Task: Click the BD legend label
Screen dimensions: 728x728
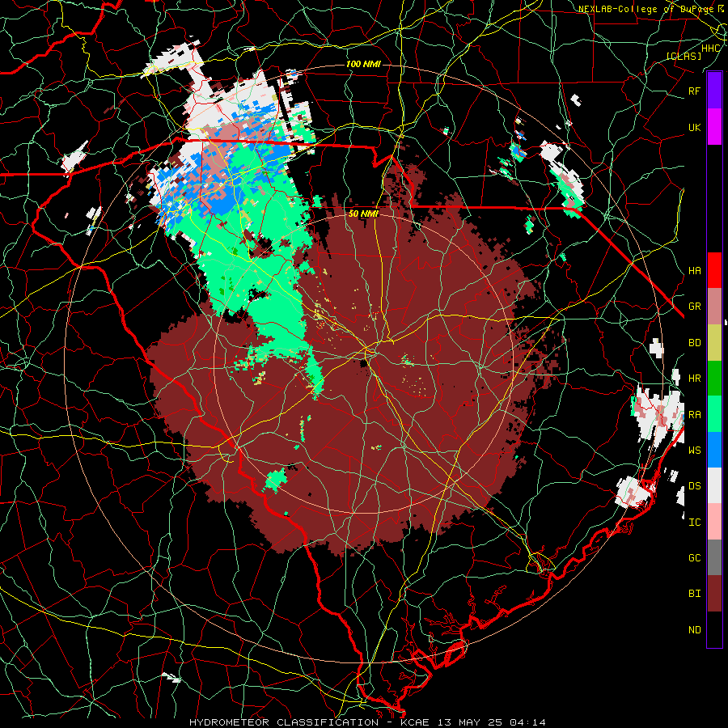Action: 694,343
